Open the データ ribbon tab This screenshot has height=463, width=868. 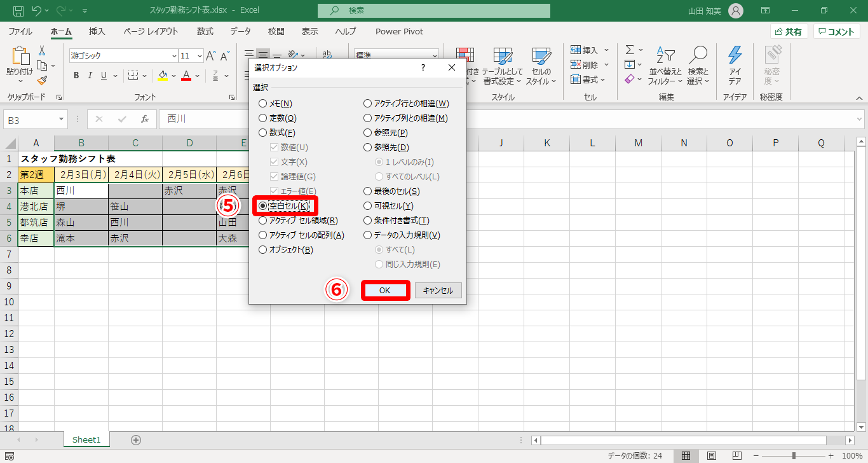tap(240, 31)
